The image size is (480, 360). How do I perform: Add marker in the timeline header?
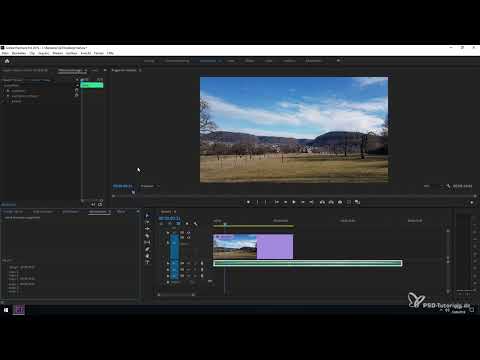(x=187, y=224)
